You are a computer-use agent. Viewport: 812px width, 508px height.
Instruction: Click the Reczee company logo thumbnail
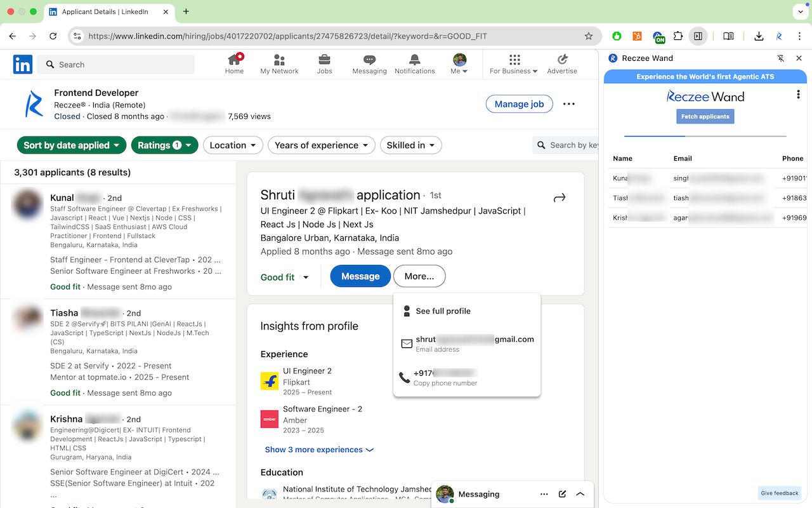[34, 104]
